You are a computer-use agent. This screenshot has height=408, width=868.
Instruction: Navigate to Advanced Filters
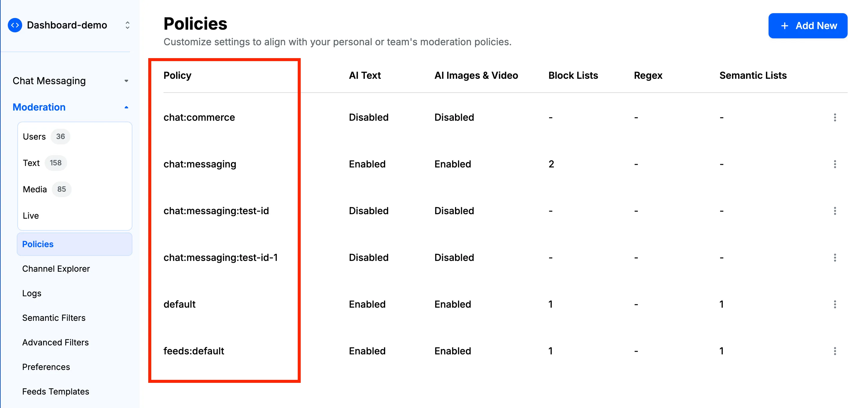(55, 341)
